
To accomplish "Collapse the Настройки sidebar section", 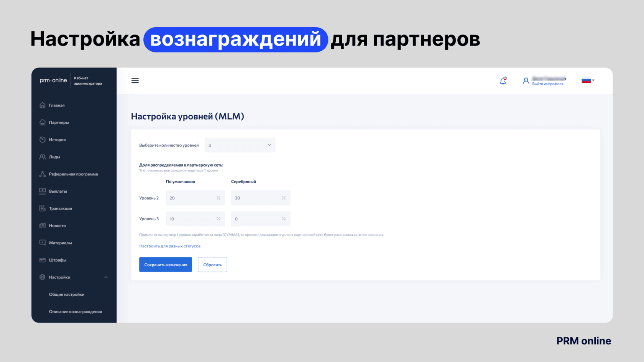I will pyautogui.click(x=106, y=277).
